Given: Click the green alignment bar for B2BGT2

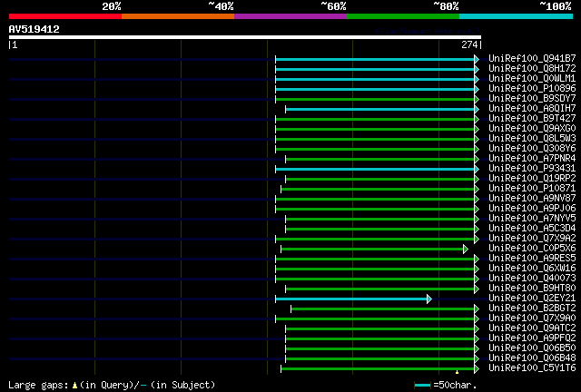Looking at the screenshot, I should (x=383, y=309).
